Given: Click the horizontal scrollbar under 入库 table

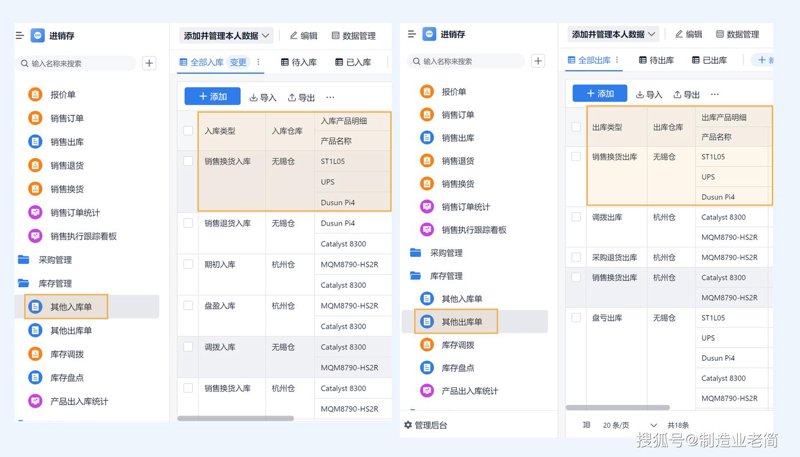Looking at the screenshot, I should (x=235, y=418).
